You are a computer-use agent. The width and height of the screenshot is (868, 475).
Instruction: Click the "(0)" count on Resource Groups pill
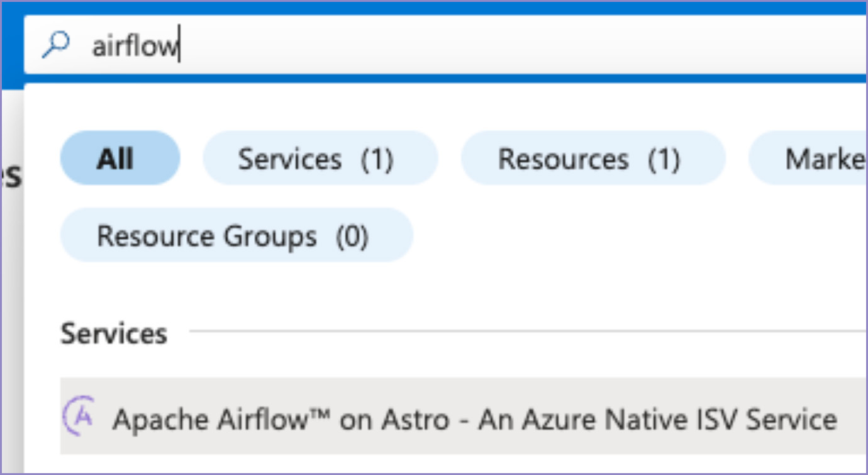point(351,237)
